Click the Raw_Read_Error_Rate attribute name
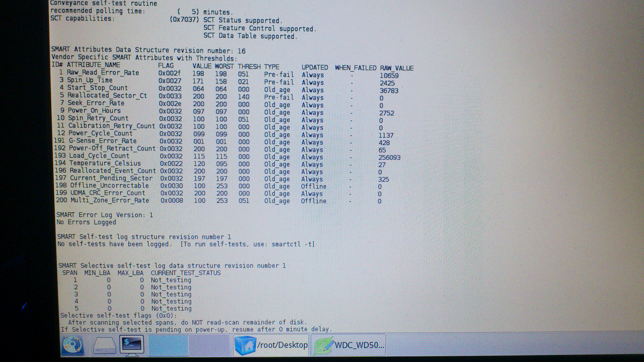Screen dimensions: 644x362 103,72
